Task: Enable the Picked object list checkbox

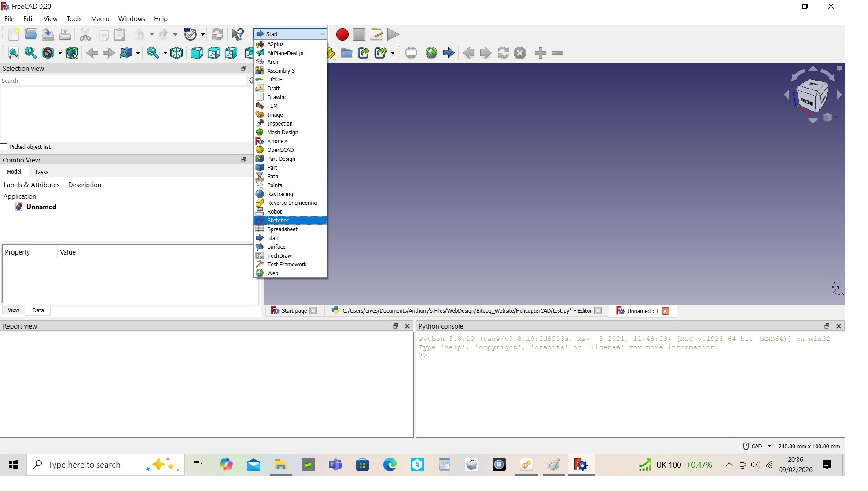Action: point(4,147)
